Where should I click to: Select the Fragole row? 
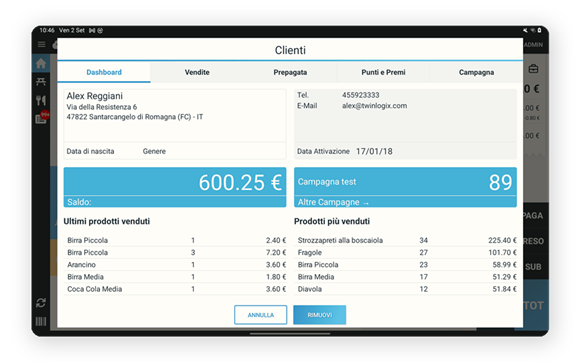pos(405,252)
